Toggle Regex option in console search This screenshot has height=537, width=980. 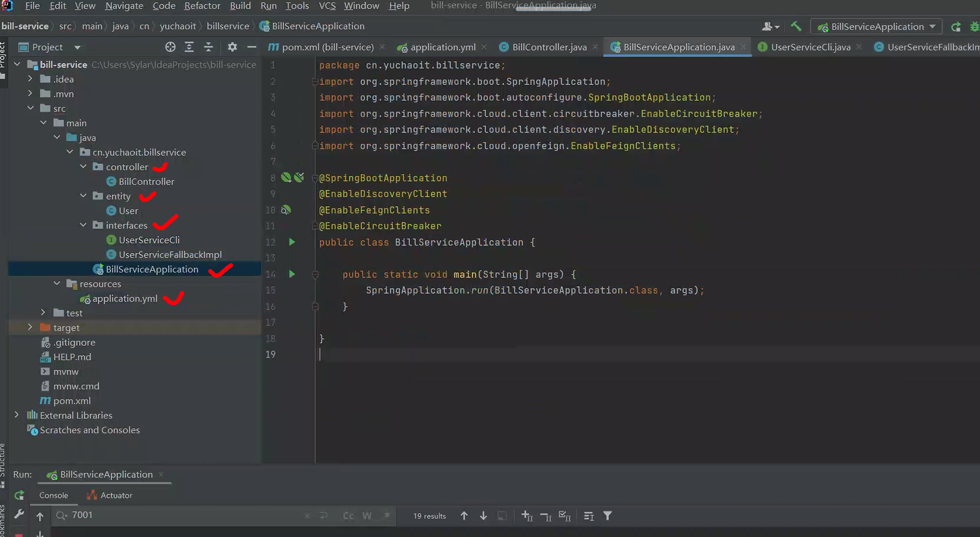point(386,516)
